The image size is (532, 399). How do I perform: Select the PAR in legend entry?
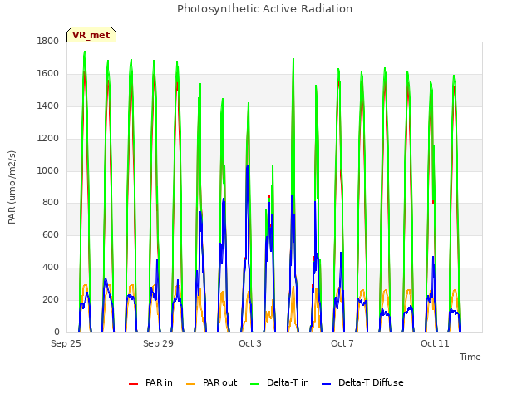click(x=150, y=382)
